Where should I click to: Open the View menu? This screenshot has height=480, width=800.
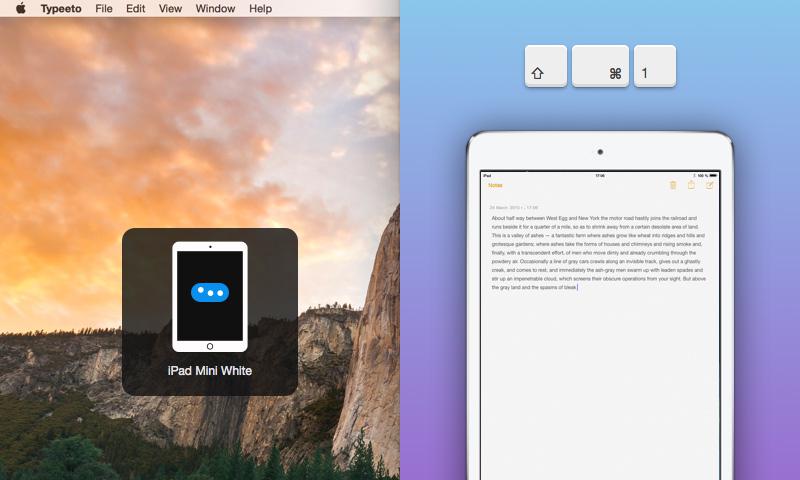tap(170, 9)
